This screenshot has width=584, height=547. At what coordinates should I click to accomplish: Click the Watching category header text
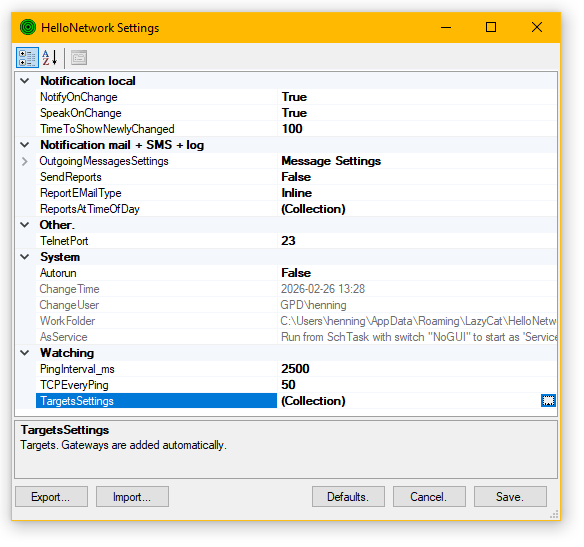point(67,353)
